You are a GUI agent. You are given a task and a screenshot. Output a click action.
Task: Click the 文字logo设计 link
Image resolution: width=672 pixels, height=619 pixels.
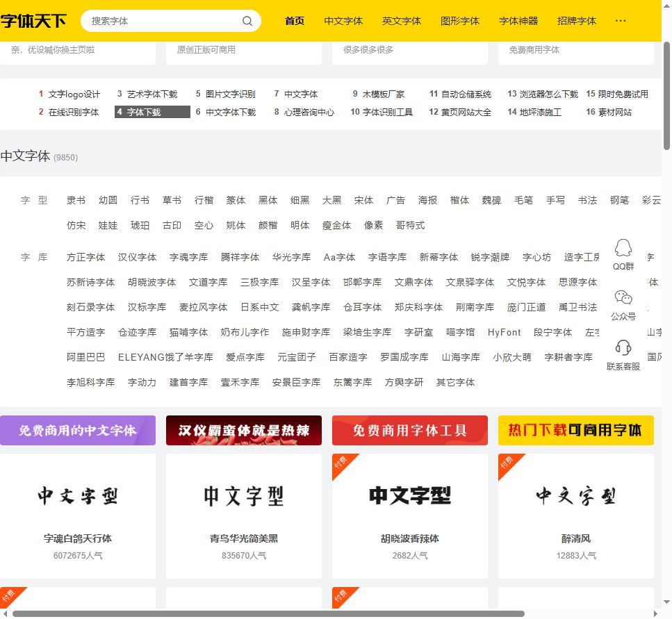click(x=74, y=94)
